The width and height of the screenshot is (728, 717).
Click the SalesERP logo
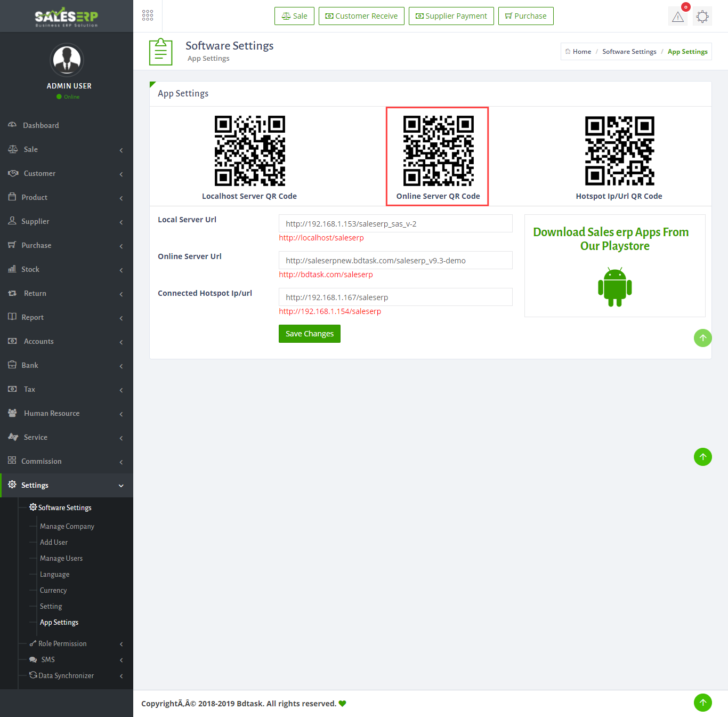pyautogui.click(x=67, y=17)
